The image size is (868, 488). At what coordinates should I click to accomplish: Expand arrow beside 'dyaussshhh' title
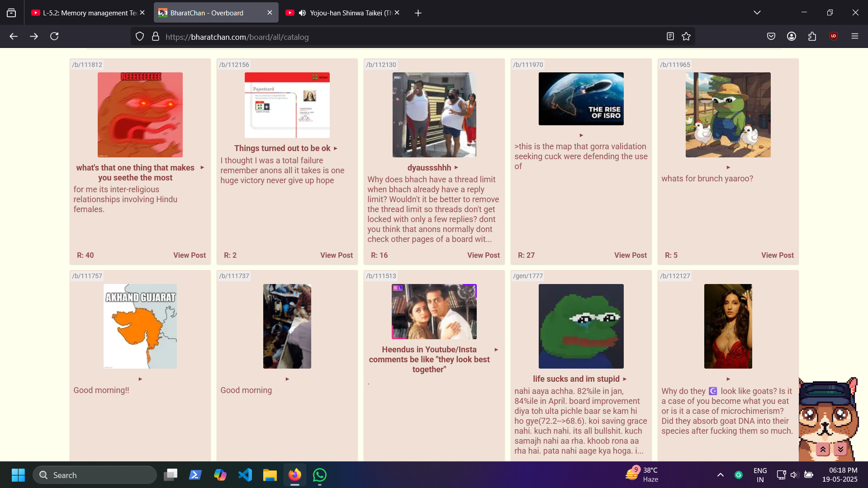pos(456,168)
